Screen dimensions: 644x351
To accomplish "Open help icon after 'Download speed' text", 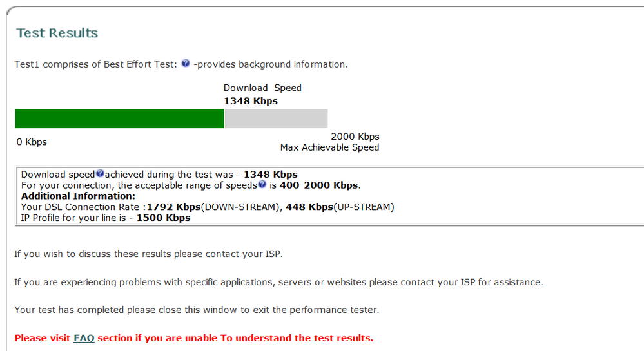I will coord(100,173).
